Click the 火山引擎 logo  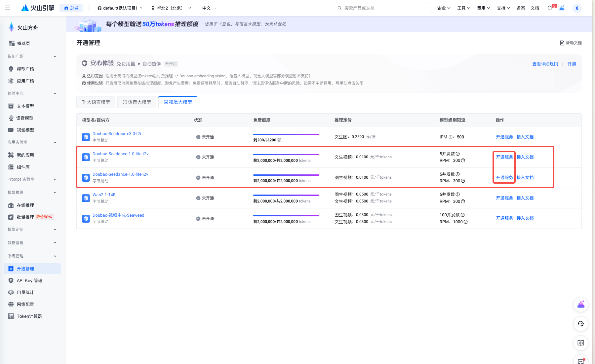pos(37,8)
